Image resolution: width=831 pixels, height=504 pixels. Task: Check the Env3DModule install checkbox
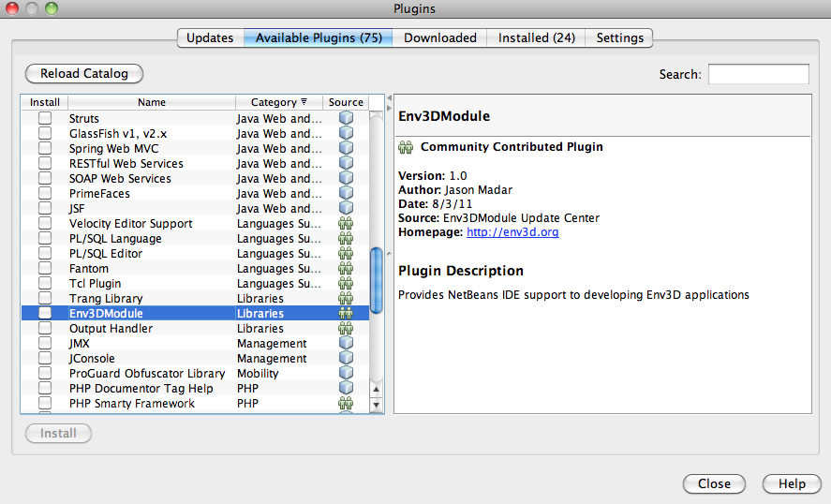pos(45,313)
